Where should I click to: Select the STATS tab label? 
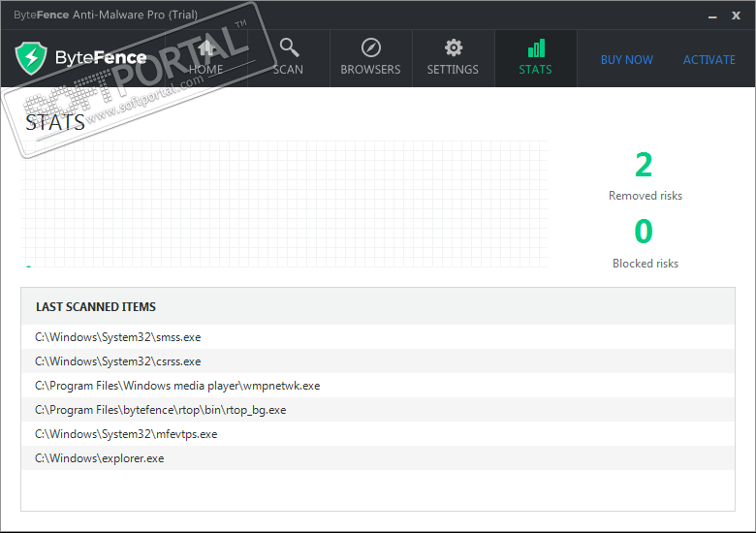(x=535, y=70)
